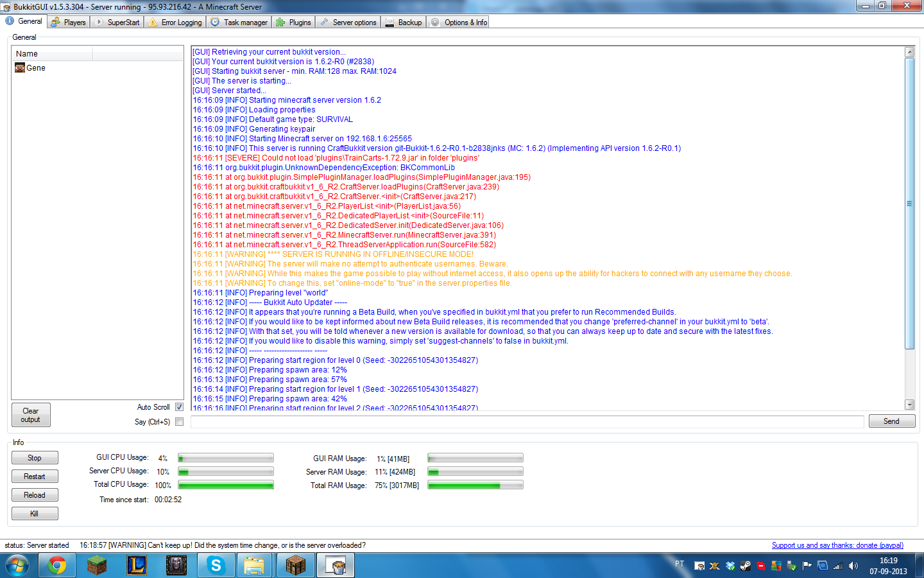924x578 pixels.
Task: Launch Google Chrome from the taskbar
Action: pyautogui.click(x=57, y=565)
